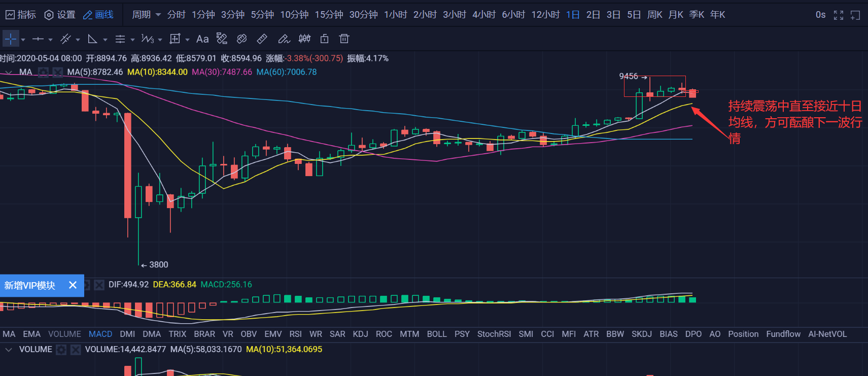868x376 pixels.
Task: Close the 新增VIP模块 banner
Action: [x=73, y=285]
